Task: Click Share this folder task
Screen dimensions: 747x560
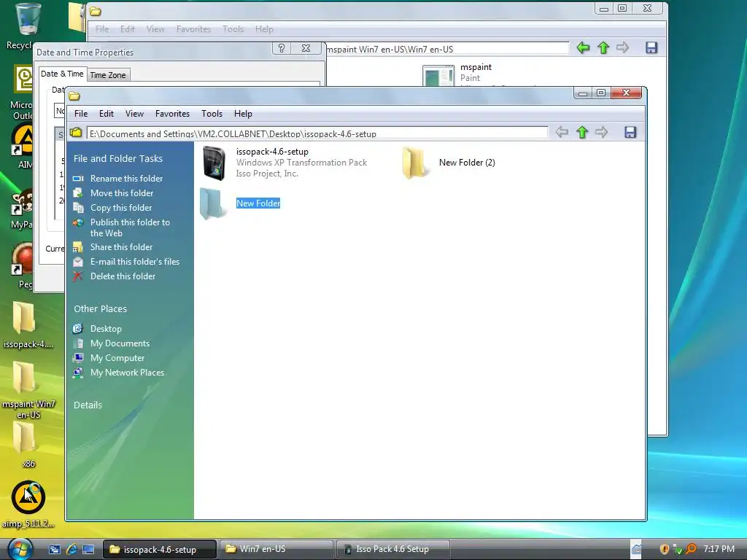Action: (x=122, y=247)
